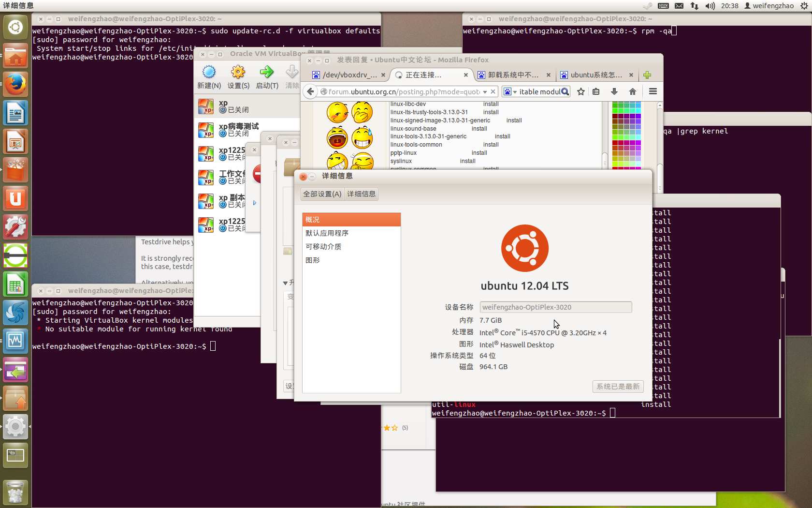Insert the blushing smiley emoticon
812x508 pixels.
tap(337, 112)
